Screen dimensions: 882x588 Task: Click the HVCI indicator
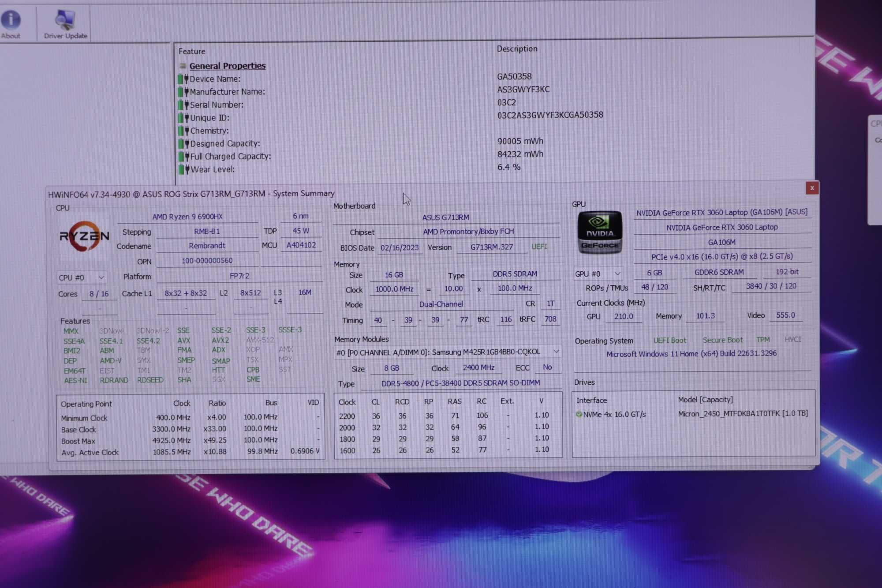coord(792,339)
